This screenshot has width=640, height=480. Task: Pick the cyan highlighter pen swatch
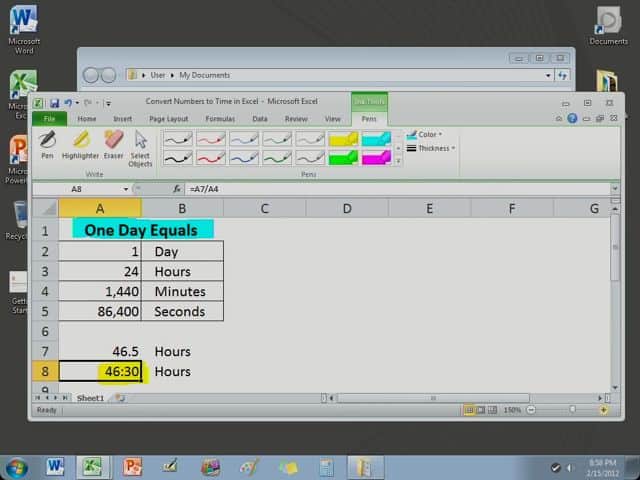(x=376, y=139)
